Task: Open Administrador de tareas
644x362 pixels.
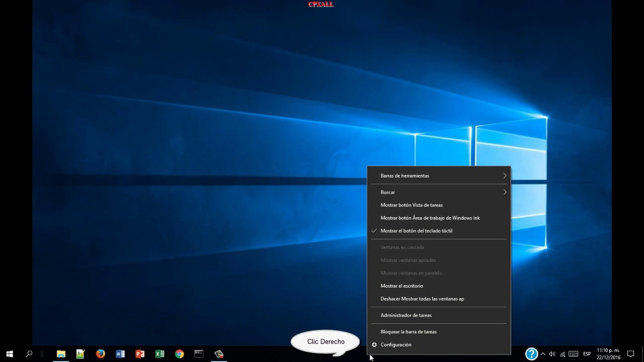Action: 439,315
